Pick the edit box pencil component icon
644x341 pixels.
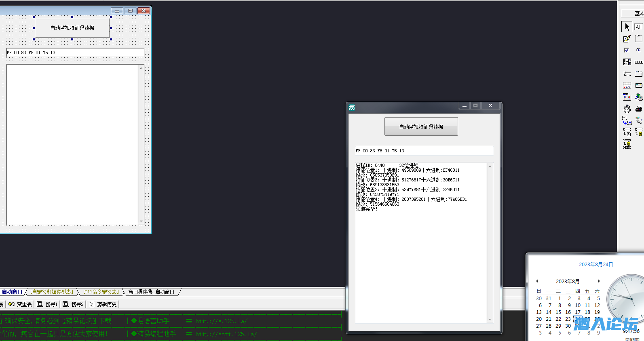point(627,39)
